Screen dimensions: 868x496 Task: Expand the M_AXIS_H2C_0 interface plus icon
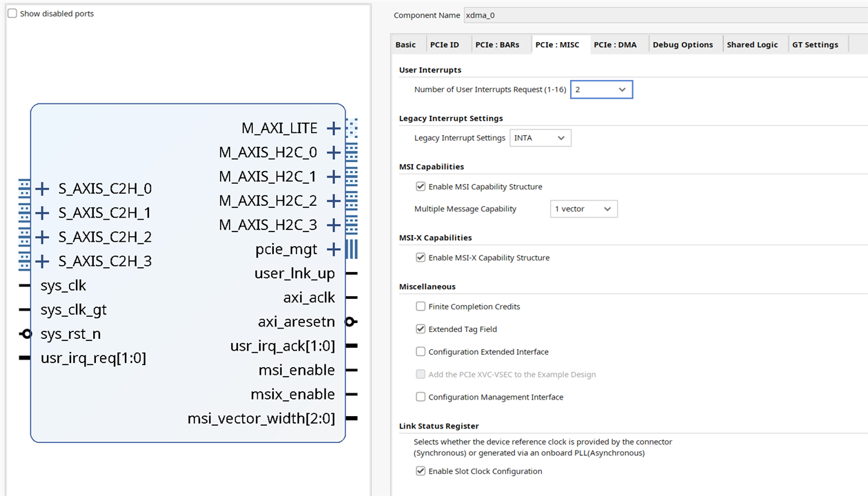tap(334, 152)
